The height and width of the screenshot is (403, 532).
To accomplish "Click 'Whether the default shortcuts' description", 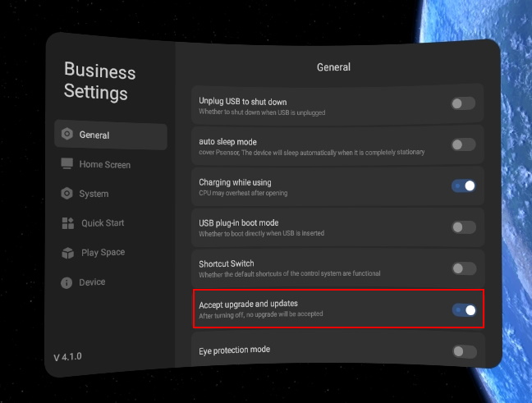I will (x=290, y=274).
